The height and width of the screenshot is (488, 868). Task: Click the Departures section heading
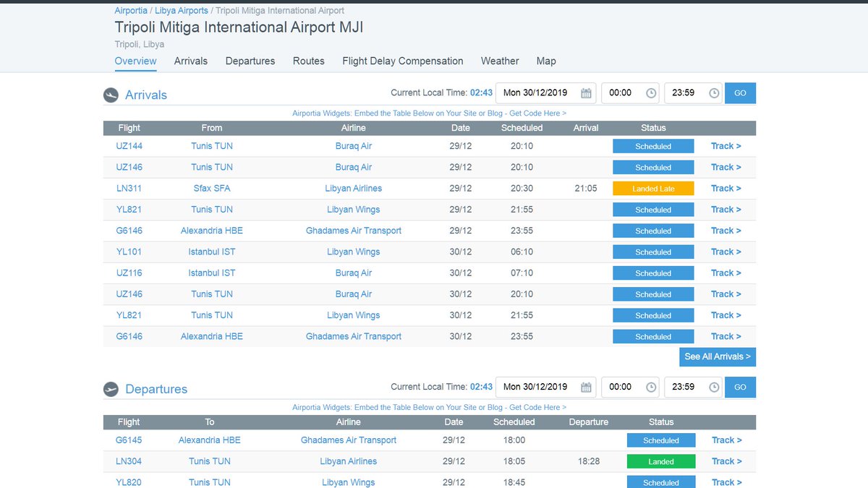(x=156, y=389)
